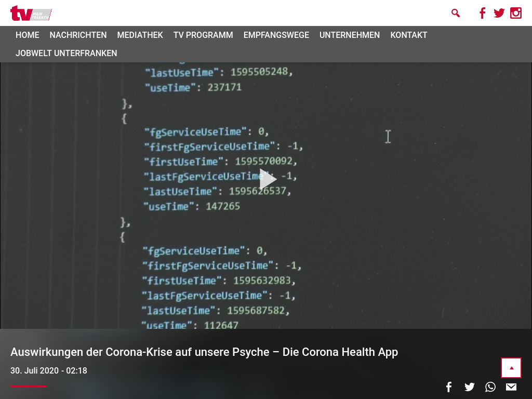
Task: Go to KONTAKT page
Action: tap(409, 35)
